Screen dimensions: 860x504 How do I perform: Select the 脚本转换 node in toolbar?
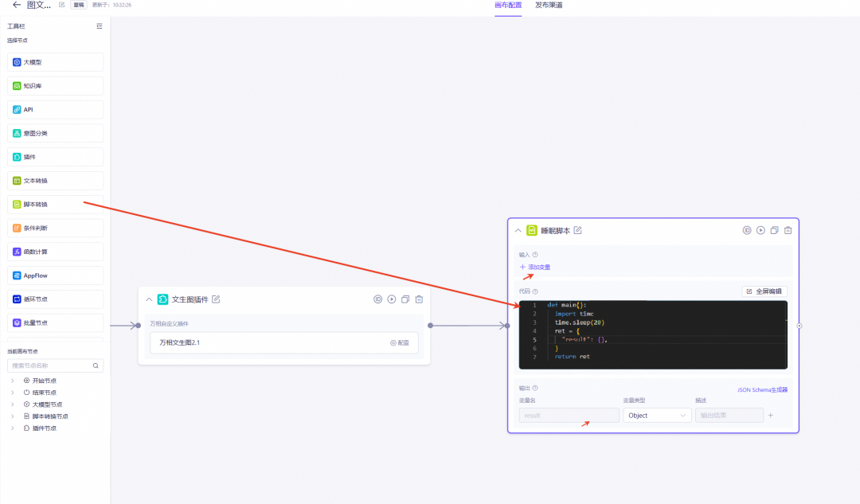pyautogui.click(x=56, y=205)
